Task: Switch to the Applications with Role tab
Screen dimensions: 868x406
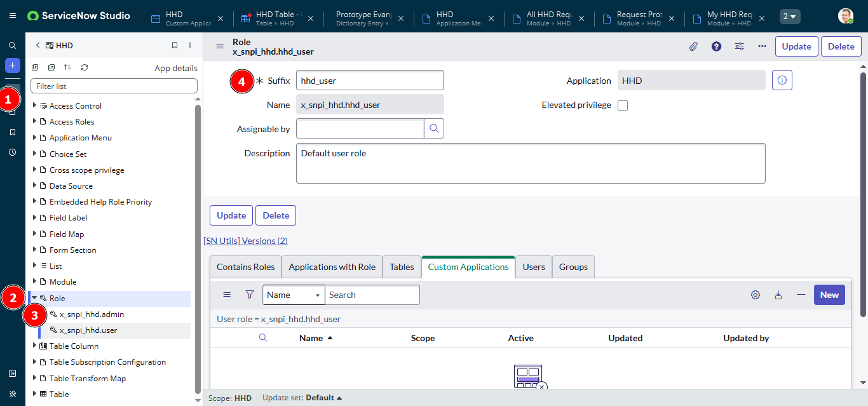Action: 332,267
